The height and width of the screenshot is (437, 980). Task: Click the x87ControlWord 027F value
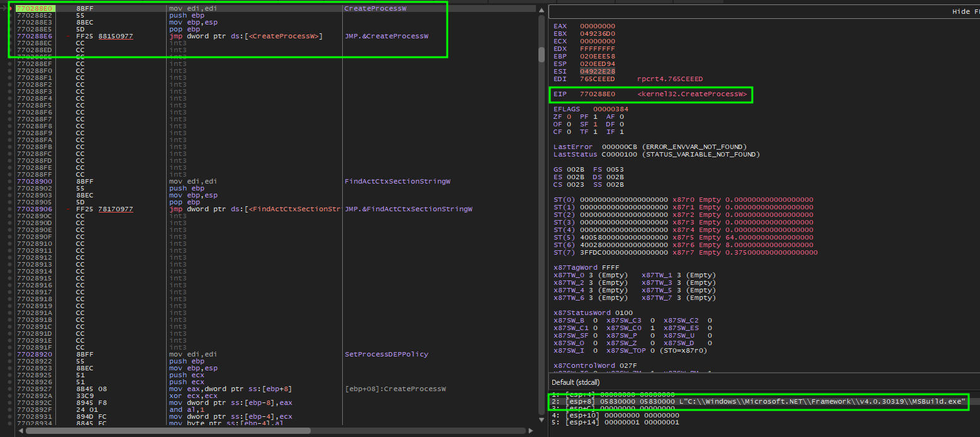click(x=628, y=365)
